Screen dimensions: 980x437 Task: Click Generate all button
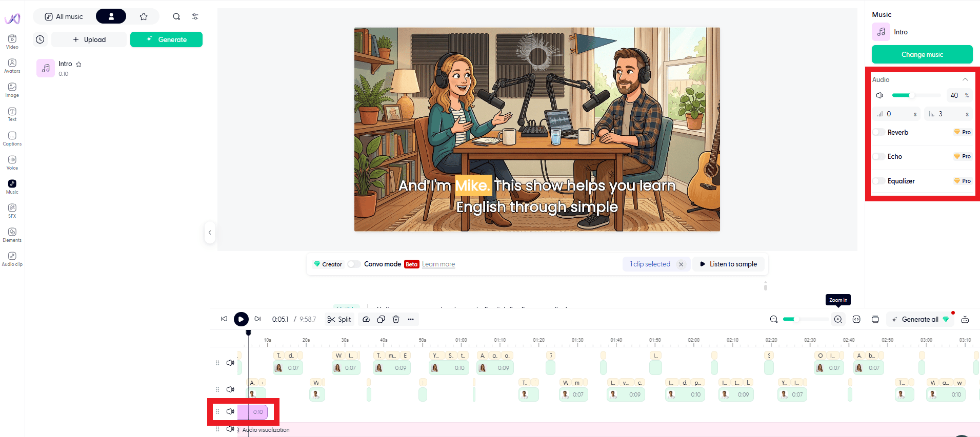click(x=920, y=319)
